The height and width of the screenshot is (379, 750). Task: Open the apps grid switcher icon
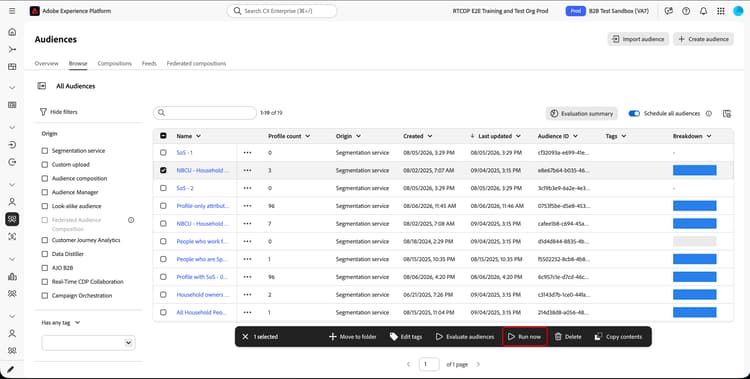[721, 11]
